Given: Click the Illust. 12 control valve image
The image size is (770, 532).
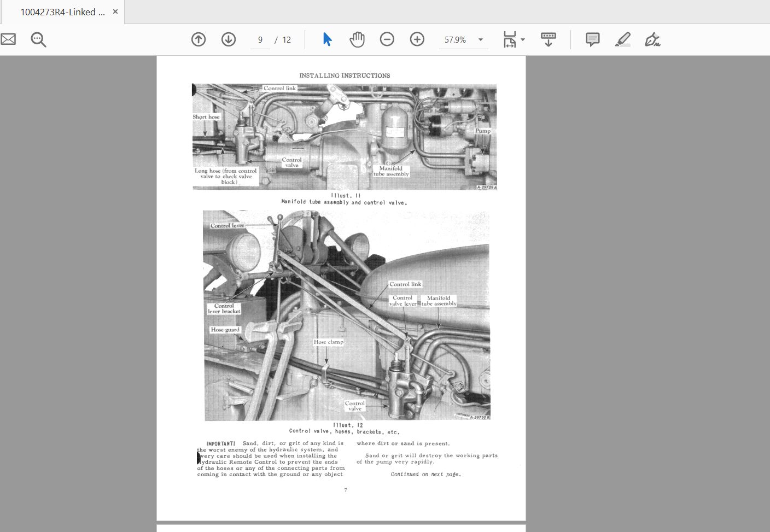Looking at the screenshot, I should click(x=347, y=315).
